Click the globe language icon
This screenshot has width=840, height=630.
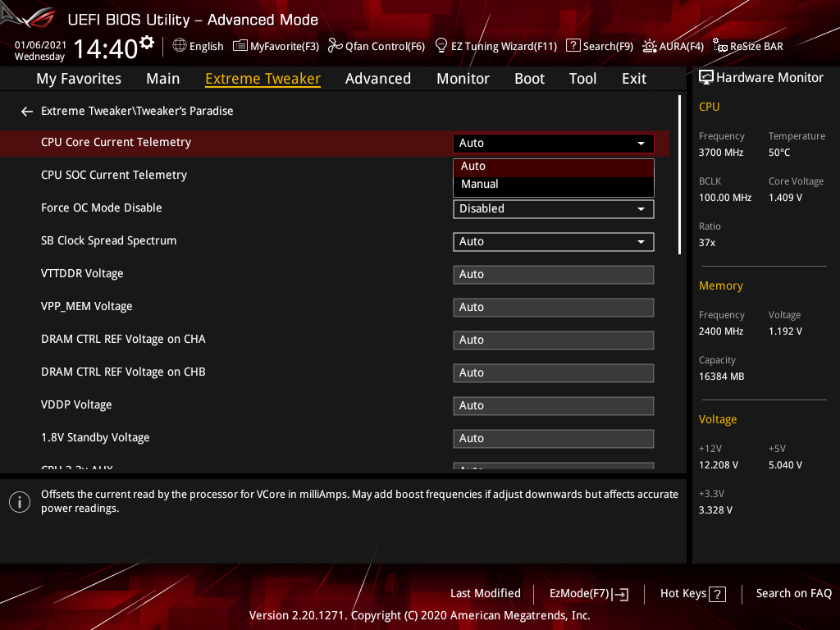(x=180, y=46)
